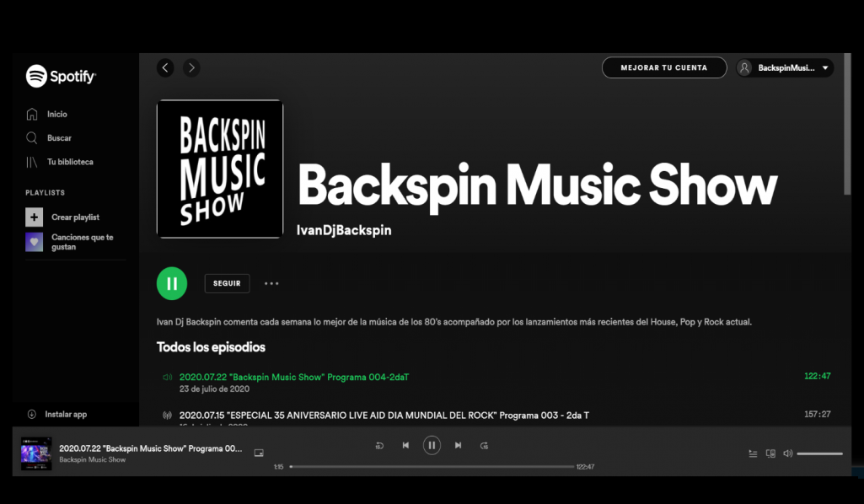
Task: Adjust the volume slider
Action: click(819, 454)
